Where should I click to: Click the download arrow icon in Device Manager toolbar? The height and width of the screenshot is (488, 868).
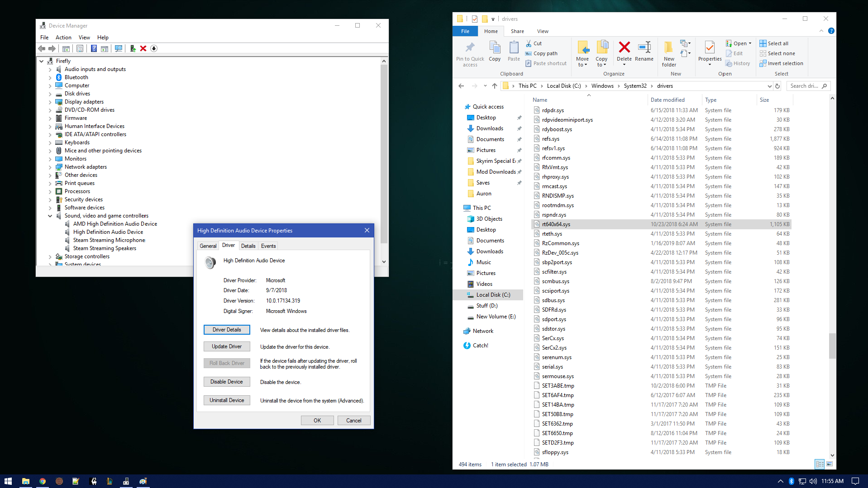coord(154,48)
